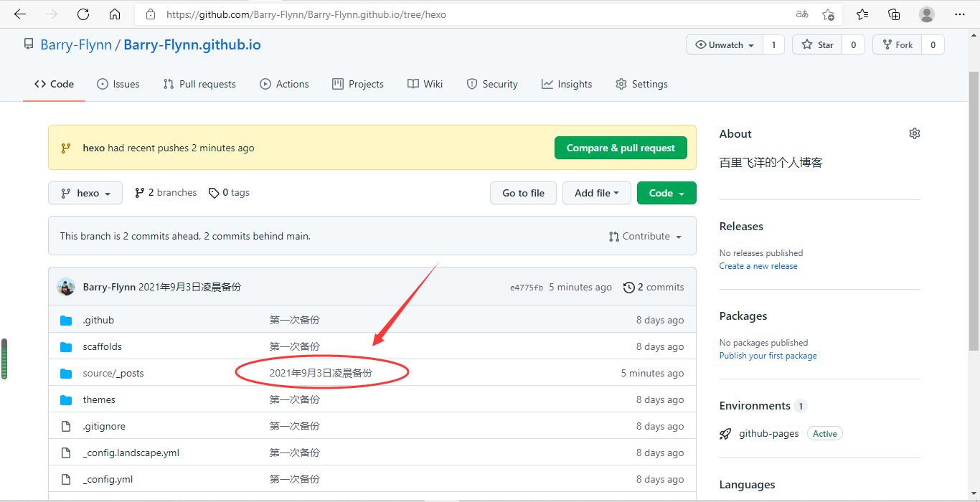Open the browser home page icon
Screen dimensions: 980x502
point(115,14)
